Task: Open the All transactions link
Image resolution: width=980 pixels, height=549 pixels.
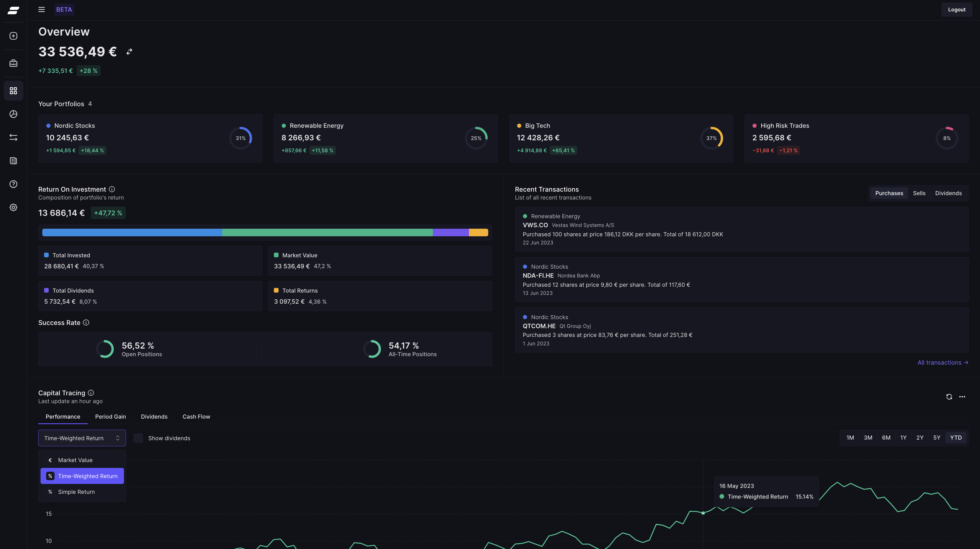Action: tap(943, 363)
